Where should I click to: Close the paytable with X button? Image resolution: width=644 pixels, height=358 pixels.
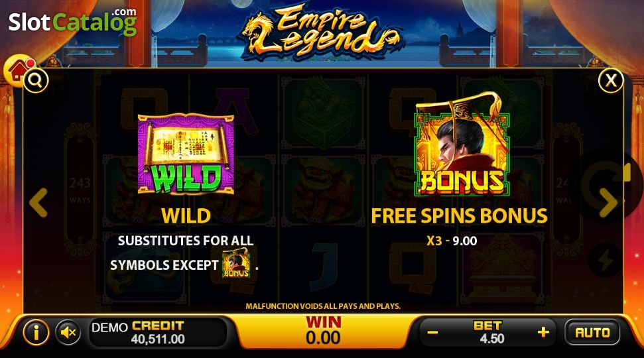(x=611, y=80)
